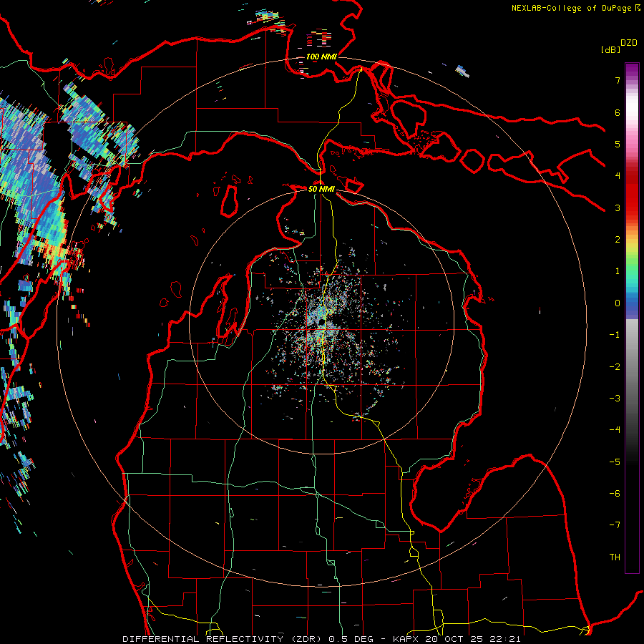
Task: Click the TH threshold legend label
Action: point(615,557)
